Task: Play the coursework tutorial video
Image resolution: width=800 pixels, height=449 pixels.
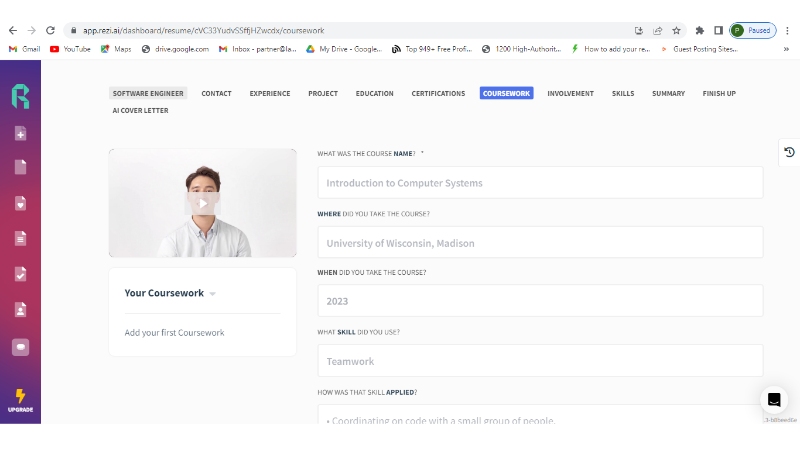Action: pyautogui.click(x=202, y=203)
